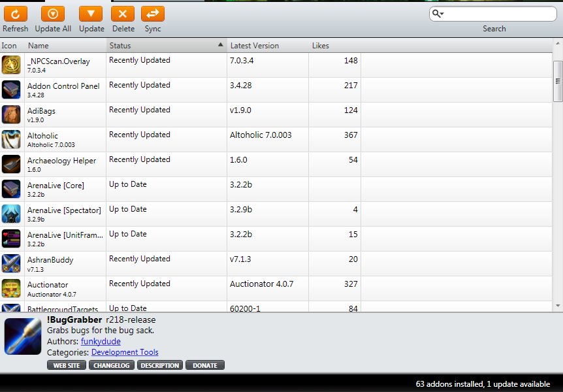The height and width of the screenshot is (392, 563).
Task: Sort by the Status column header
Action: (167, 46)
